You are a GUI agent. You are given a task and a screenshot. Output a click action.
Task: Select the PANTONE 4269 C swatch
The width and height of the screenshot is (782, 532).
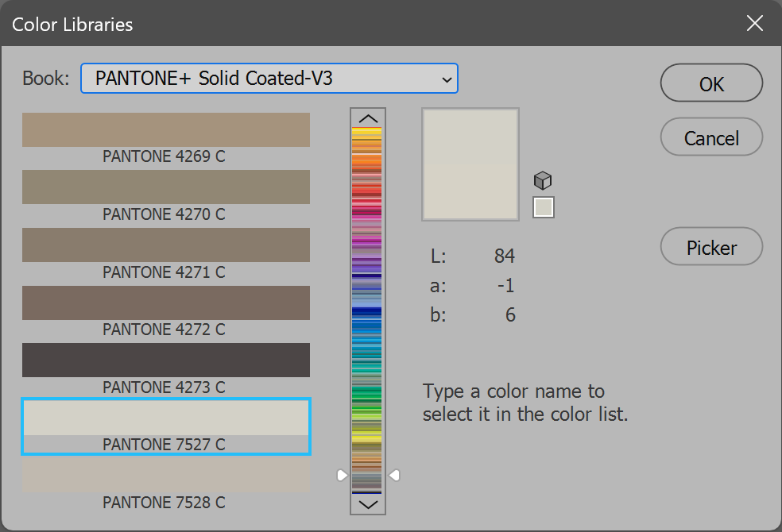165,130
